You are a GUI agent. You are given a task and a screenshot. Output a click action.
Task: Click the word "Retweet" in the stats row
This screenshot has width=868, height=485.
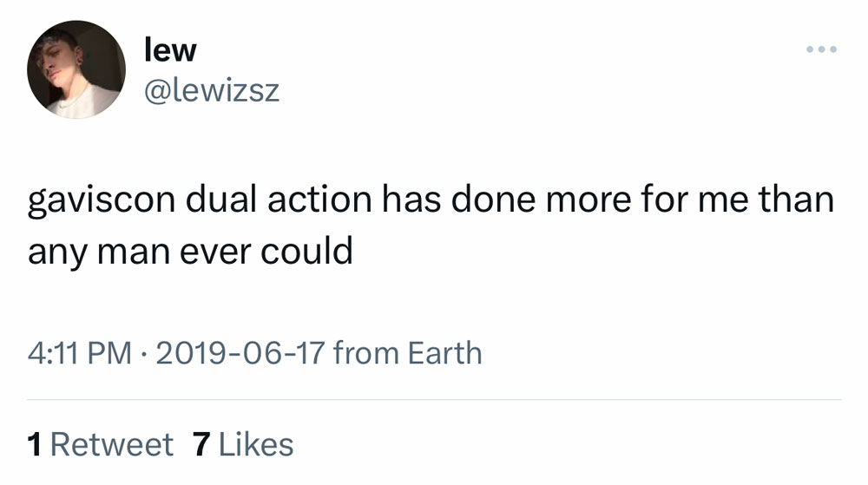coord(112,444)
